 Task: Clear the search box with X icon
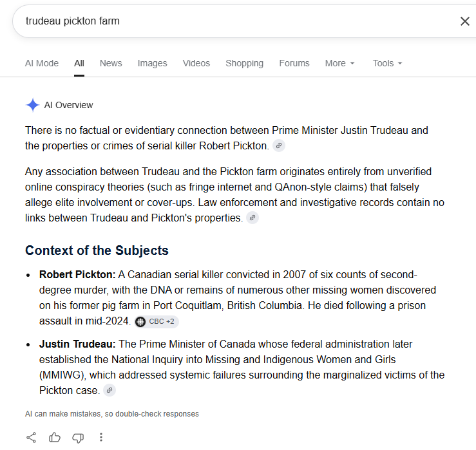pyautogui.click(x=465, y=21)
